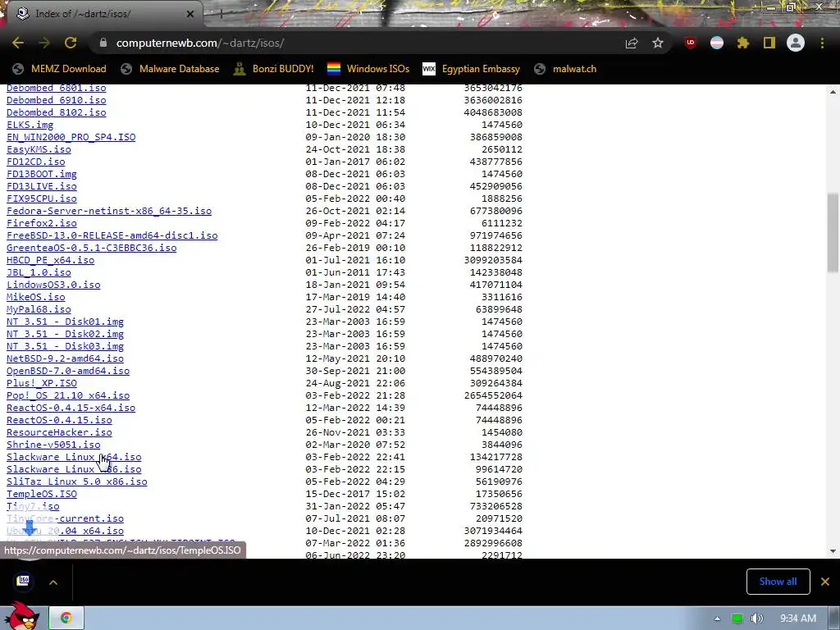Open the profile avatar menu
Image resolution: width=840 pixels, height=630 pixels.
point(796,43)
